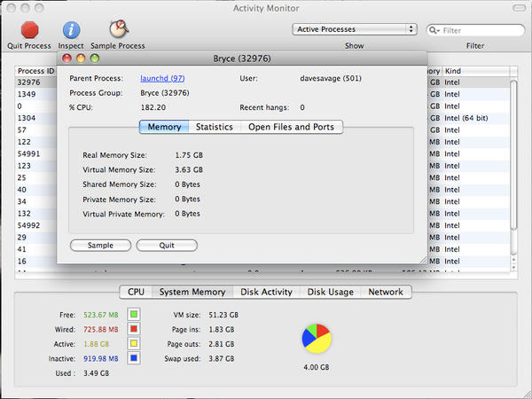Switch to the Memory tab in Bryce inspector
532x399 pixels.
click(x=164, y=127)
